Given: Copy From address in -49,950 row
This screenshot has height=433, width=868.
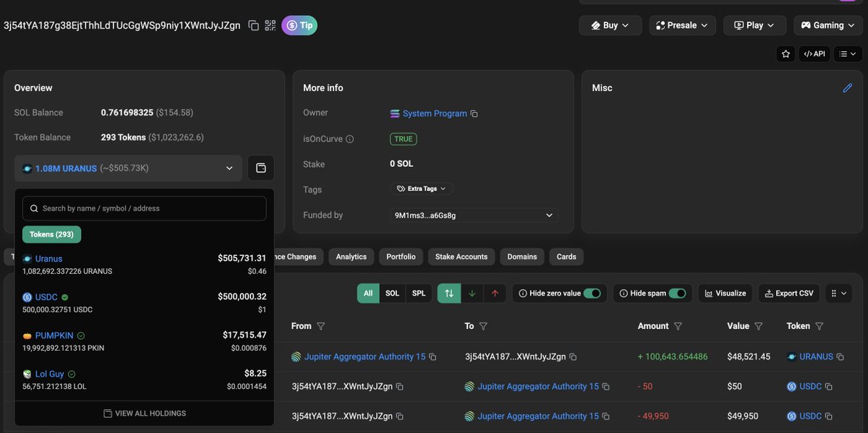Looking at the screenshot, I should pos(399,416).
